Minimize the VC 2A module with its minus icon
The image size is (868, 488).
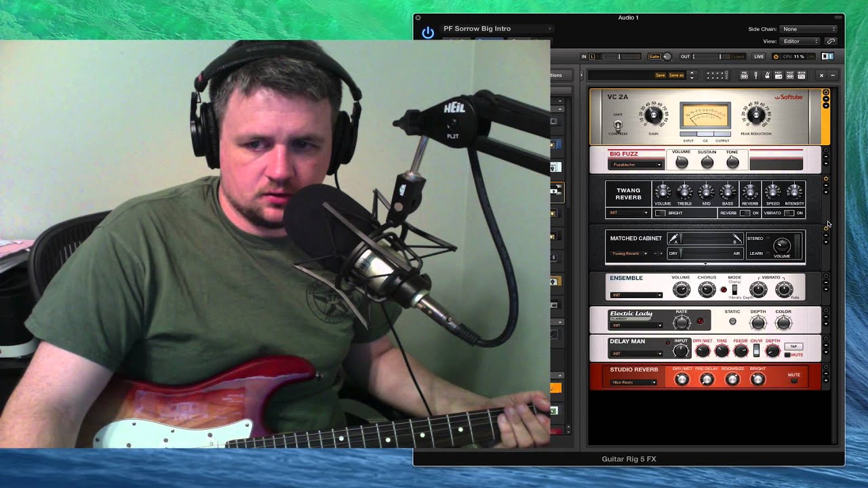[826, 99]
